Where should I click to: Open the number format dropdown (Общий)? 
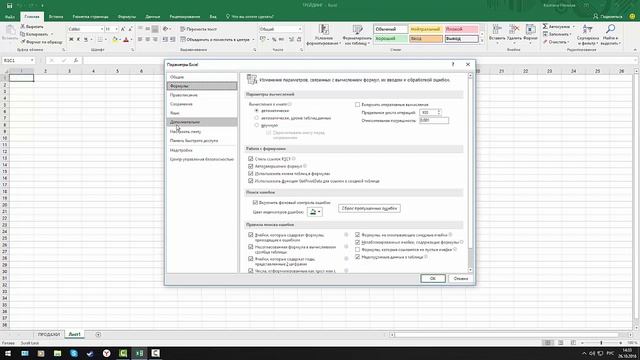point(300,29)
